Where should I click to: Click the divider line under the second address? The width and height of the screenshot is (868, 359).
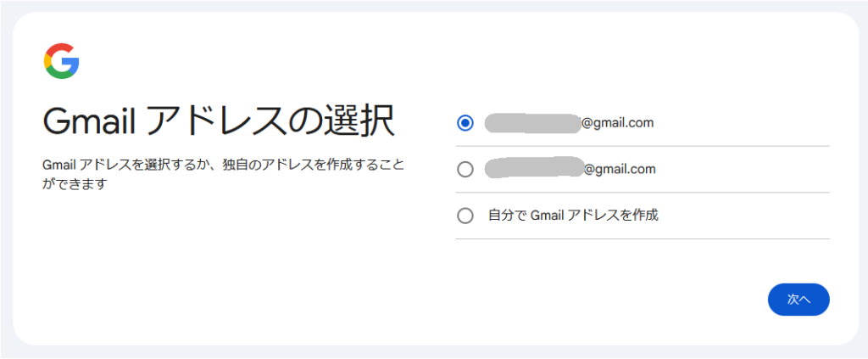point(643,193)
